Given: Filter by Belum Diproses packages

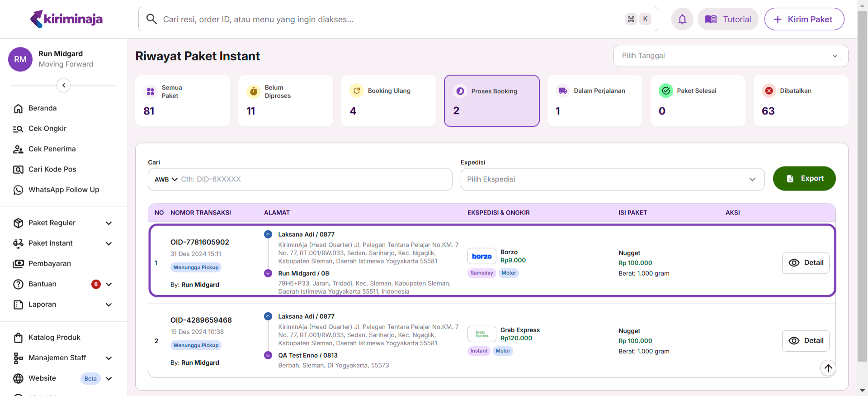Looking at the screenshot, I should (285, 100).
